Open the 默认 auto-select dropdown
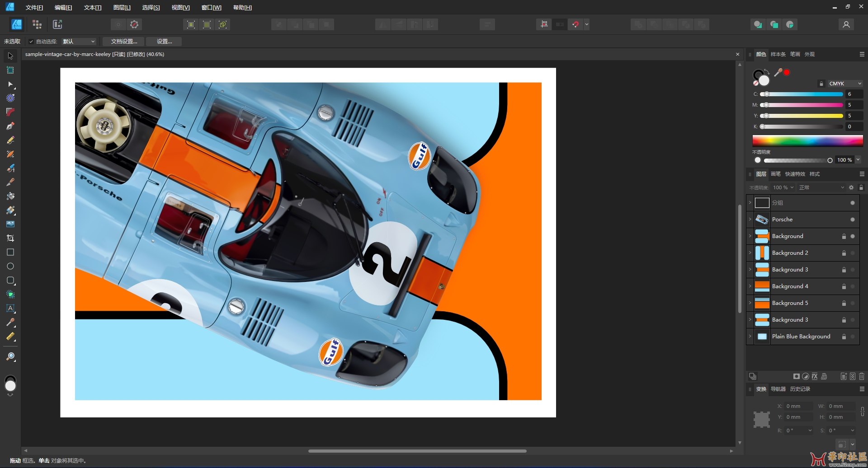The width and height of the screenshot is (868, 468). coord(79,42)
